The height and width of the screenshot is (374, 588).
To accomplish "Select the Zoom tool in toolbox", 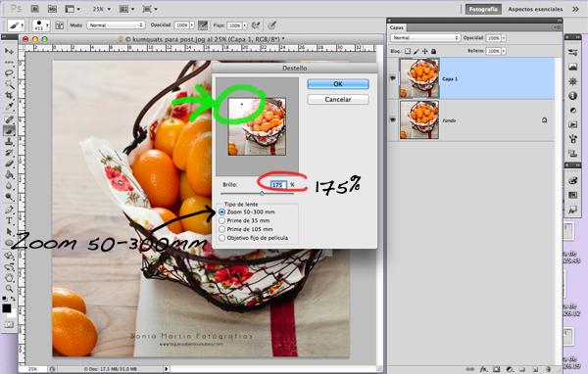I will click(x=9, y=289).
